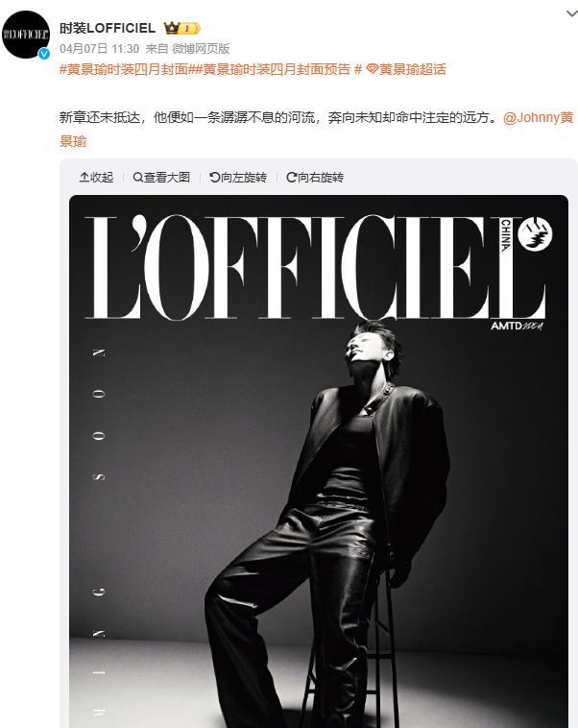Image resolution: width=578 pixels, height=728 pixels.
Task: Click the L'OFFICIEL magazine cover image
Action: (x=319, y=462)
